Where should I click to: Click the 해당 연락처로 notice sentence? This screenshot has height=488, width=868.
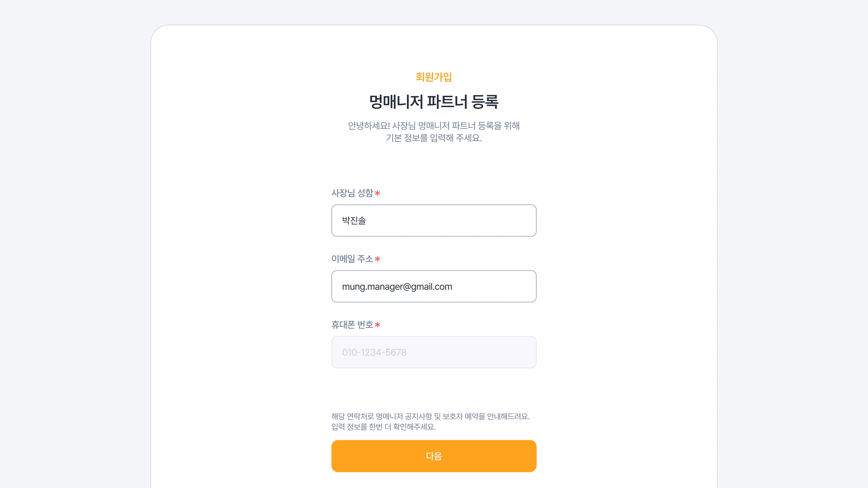tap(430, 416)
